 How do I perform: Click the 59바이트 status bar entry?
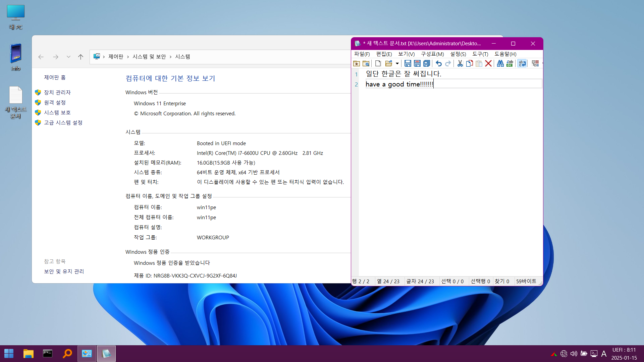coord(526,281)
